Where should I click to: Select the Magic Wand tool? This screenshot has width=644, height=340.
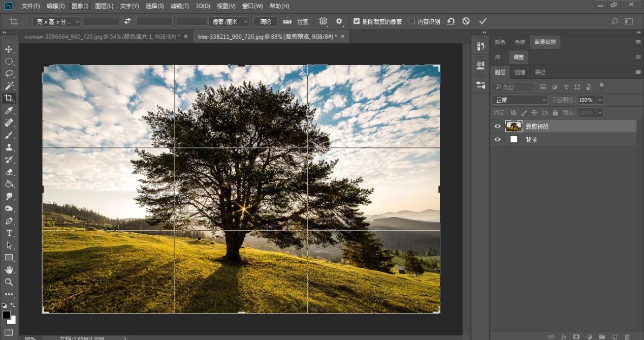pos(9,86)
